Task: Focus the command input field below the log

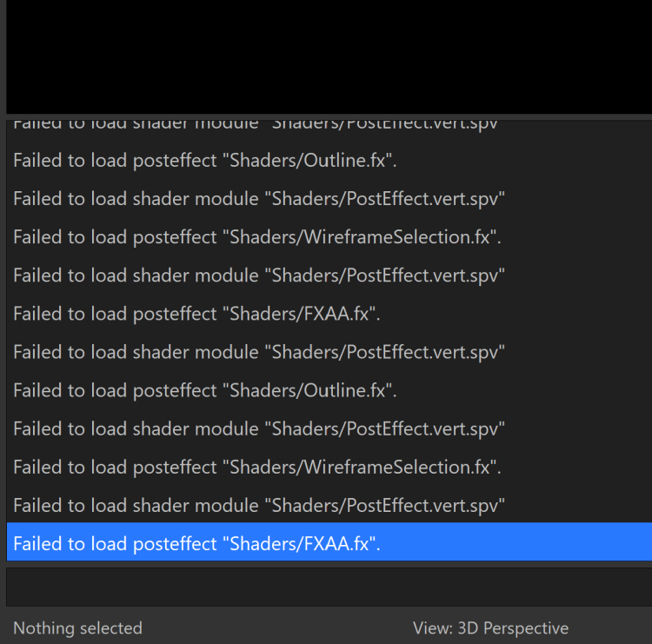Action: [329, 587]
